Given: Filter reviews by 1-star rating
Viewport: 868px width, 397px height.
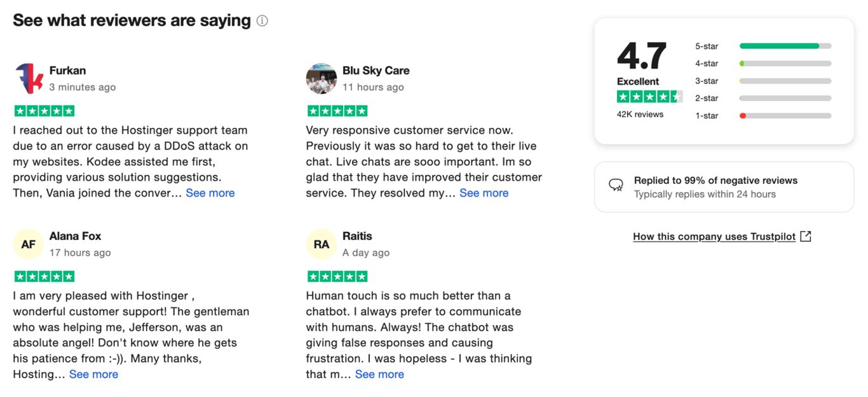Looking at the screenshot, I should click(x=785, y=115).
